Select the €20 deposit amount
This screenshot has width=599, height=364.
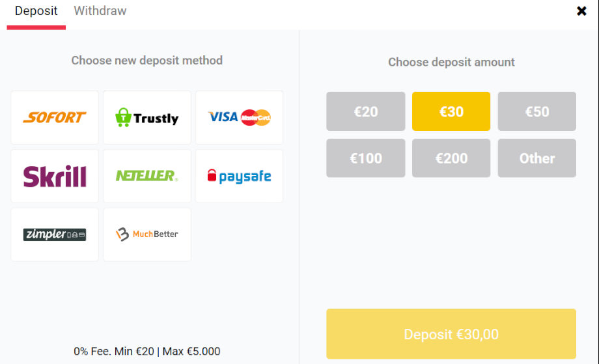(x=366, y=111)
